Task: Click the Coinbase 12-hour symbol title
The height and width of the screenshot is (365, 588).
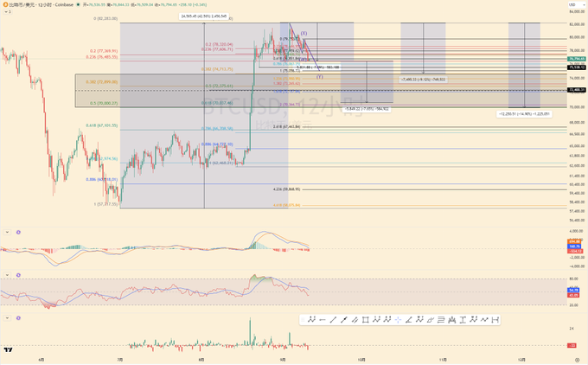Action: (x=42, y=5)
